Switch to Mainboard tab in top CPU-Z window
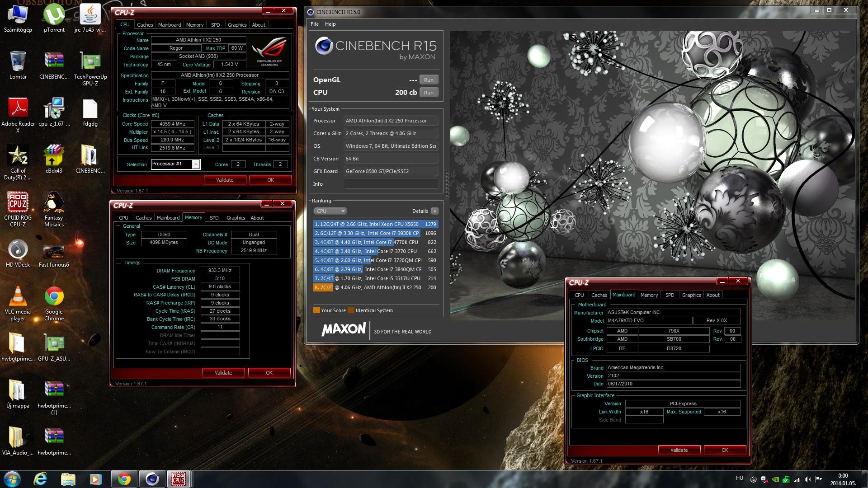 170,25
